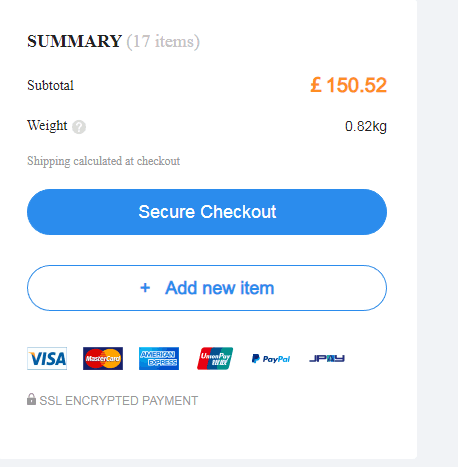Click the (17 items) count text

click(x=163, y=42)
